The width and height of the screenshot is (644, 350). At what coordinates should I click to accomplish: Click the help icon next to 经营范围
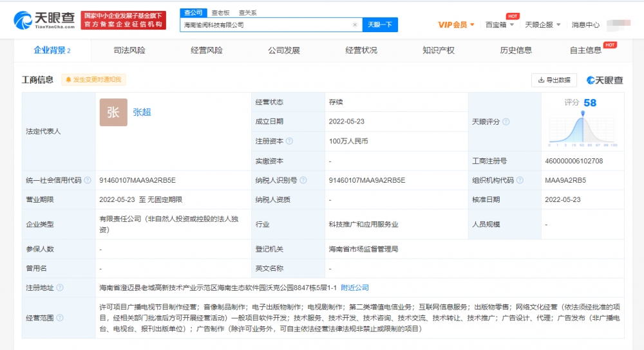coord(59,318)
